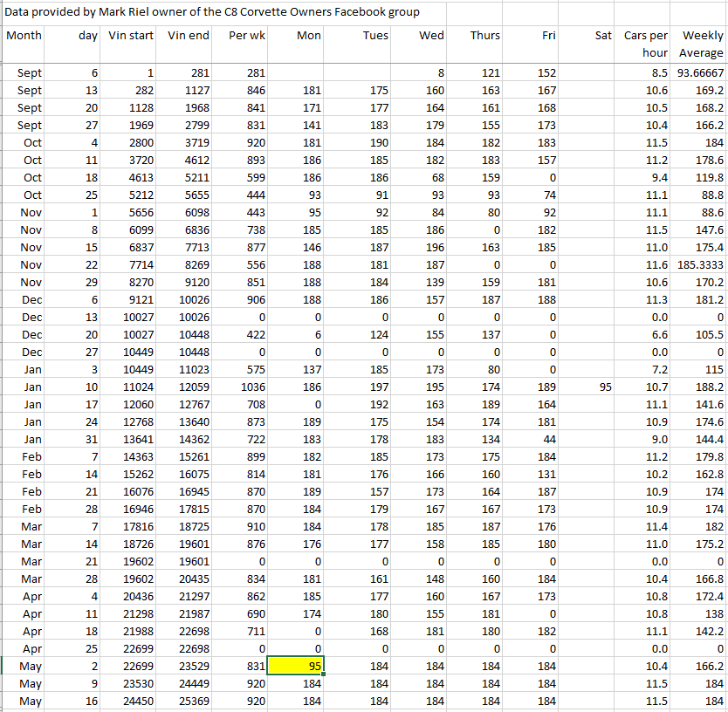Select the Per wk cell showing 599

pyautogui.click(x=243, y=177)
